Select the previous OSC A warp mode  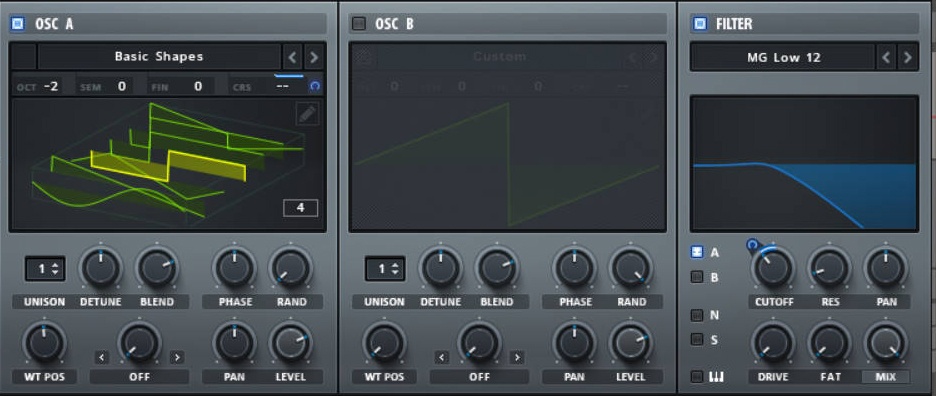pyautogui.click(x=101, y=357)
